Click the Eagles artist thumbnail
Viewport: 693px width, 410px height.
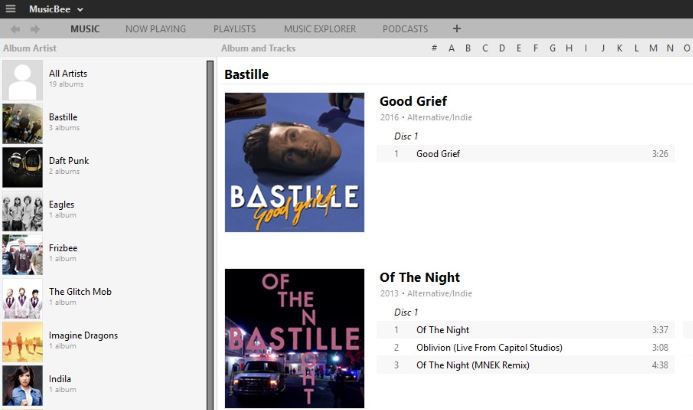point(23,211)
